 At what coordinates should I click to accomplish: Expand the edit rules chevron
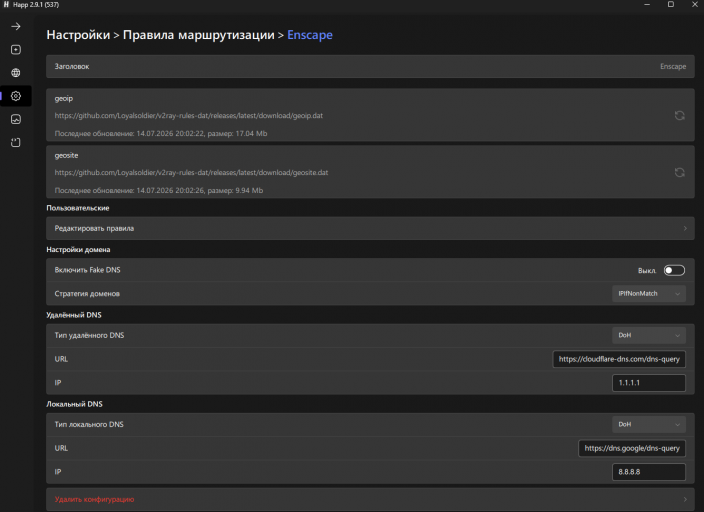(x=685, y=229)
